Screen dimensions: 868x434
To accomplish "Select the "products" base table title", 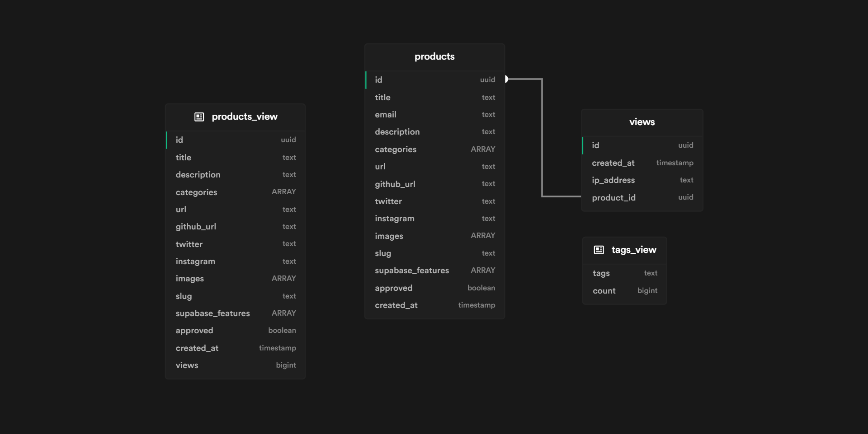I will 434,56.
